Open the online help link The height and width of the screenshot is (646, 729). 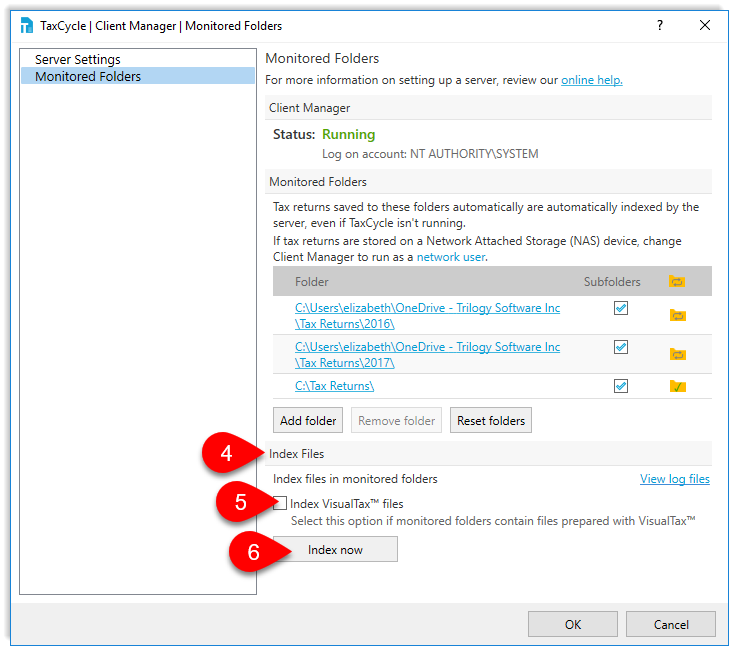pyautogui.click(x=591, y=80)
